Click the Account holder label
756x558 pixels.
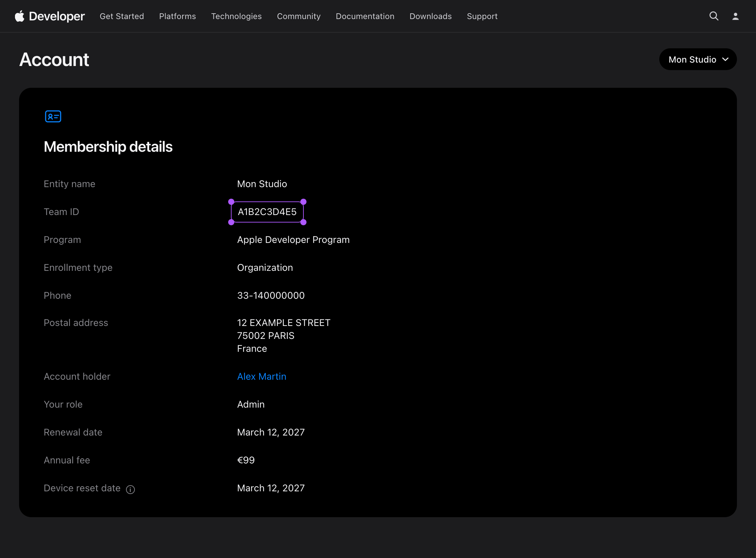coord(77,376)
